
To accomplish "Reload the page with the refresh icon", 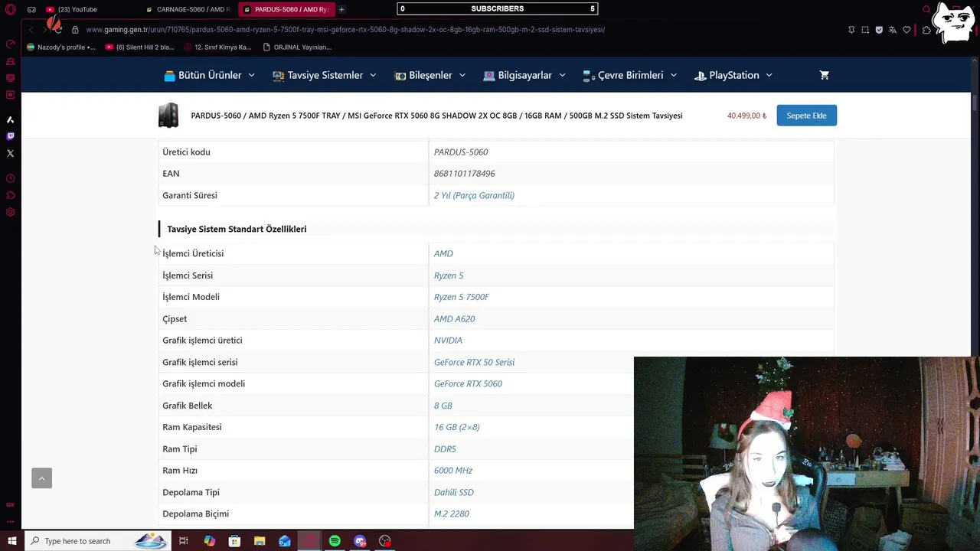I will point(57,30).
